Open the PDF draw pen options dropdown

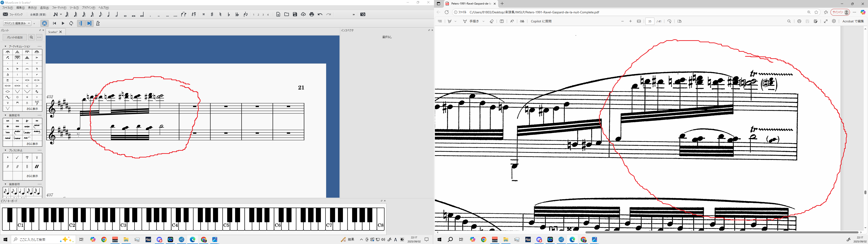click(484, 21)
